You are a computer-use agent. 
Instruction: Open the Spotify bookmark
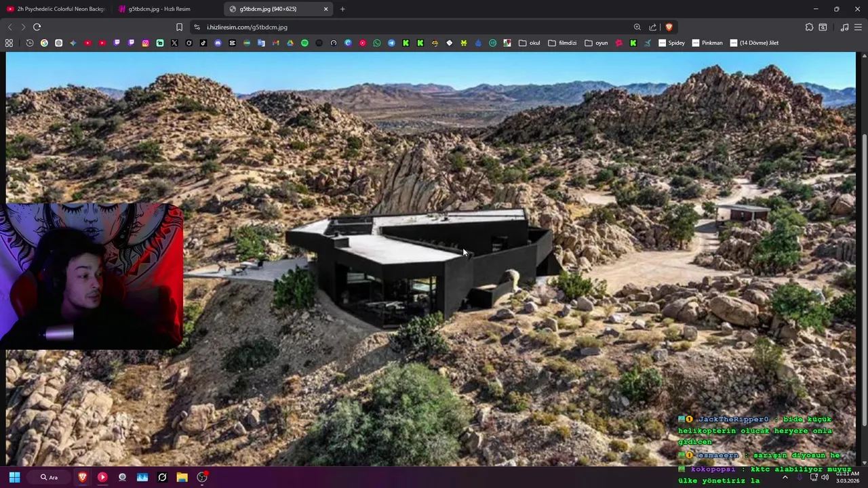point(304,43)
